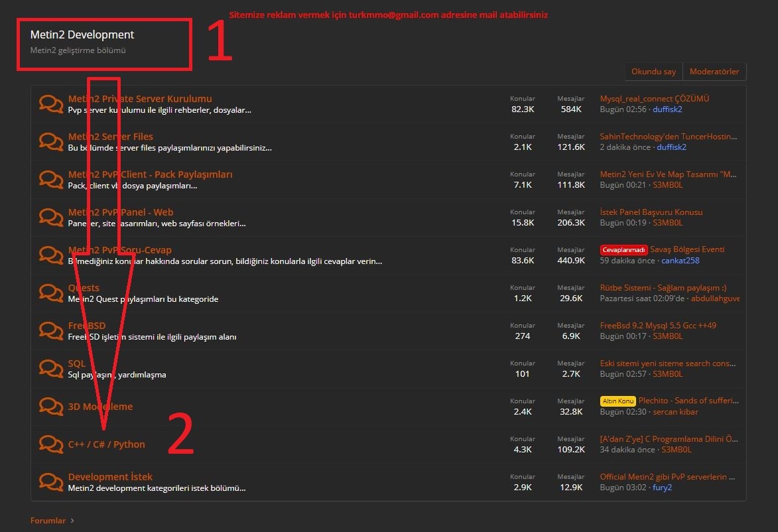Open the Metin2 PvP Soru-Cevap forum
Image resolution: width=778 pixels, height=532 pixels.
point(119,250)
